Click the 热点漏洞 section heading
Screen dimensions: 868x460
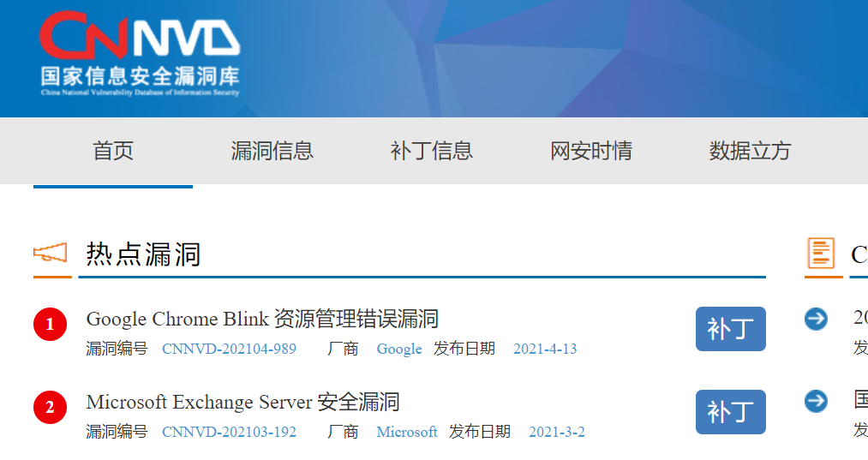coord(143,254)
